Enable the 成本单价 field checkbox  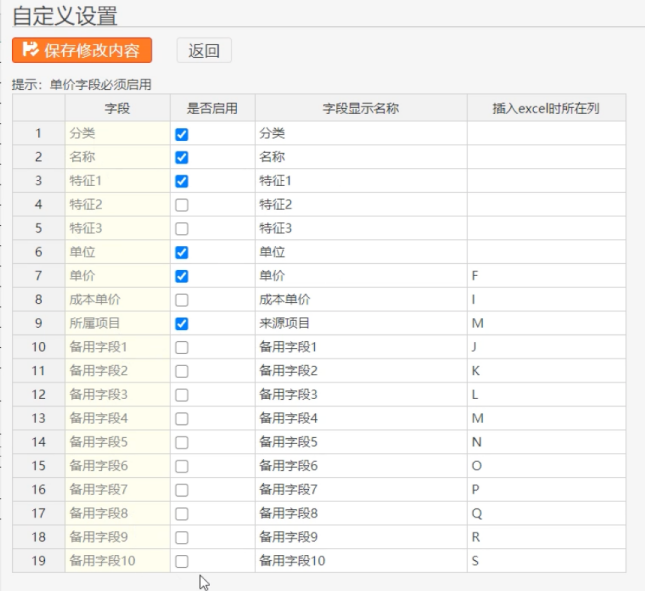181,300
